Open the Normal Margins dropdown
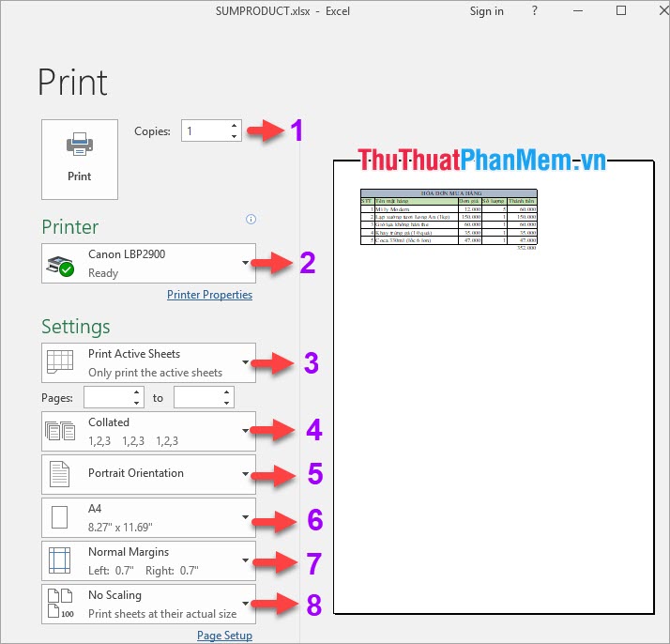The width and height of the screenshot is (670, 644). (x=148, y=560)
